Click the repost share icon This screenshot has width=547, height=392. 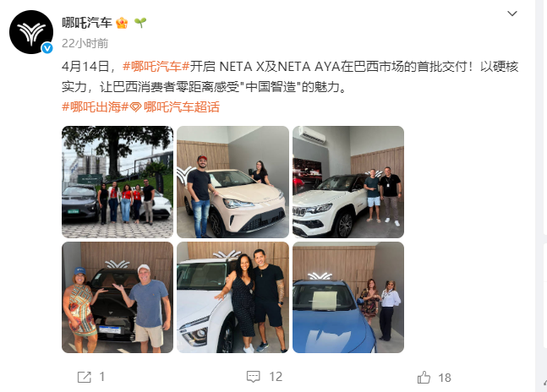click(84, 377)
